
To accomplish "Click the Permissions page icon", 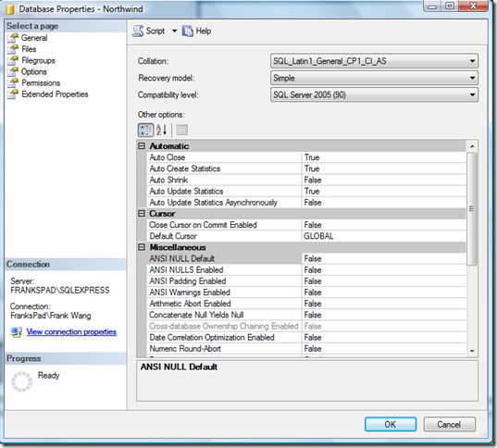I will [x=13, y=83].
